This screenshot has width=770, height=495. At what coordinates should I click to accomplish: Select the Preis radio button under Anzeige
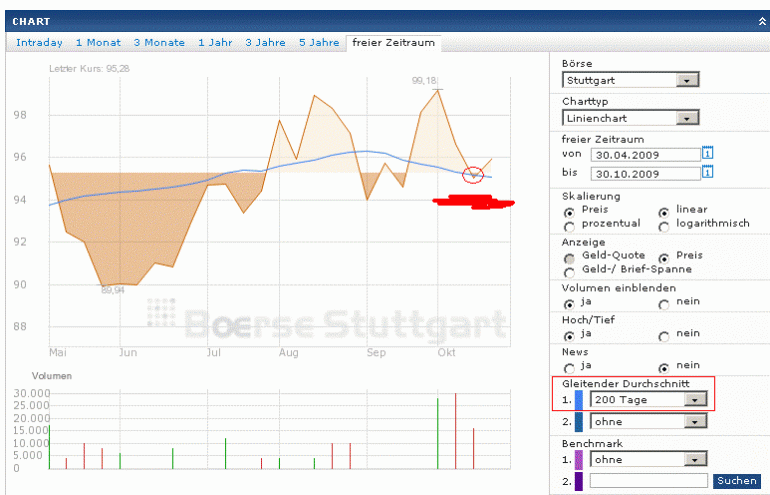[663, 258]
